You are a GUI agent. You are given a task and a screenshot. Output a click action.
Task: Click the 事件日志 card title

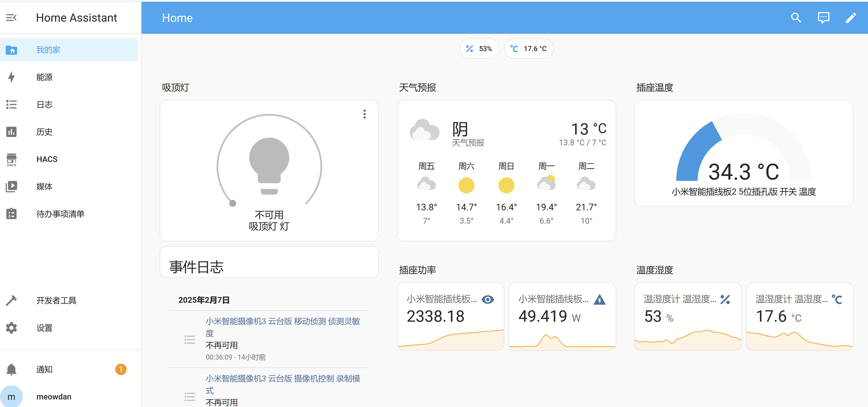(x=196, y=267)
